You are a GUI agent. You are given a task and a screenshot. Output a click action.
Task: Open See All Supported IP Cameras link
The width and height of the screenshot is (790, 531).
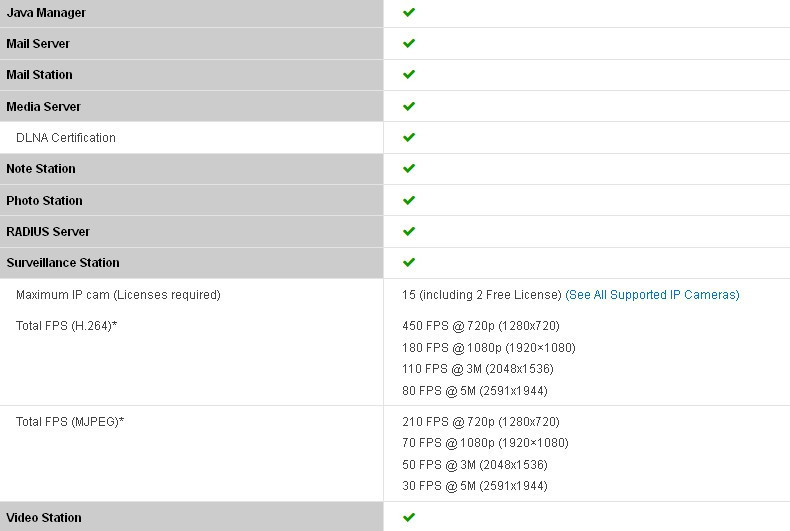pyautogui.click(x=652, y=295)
